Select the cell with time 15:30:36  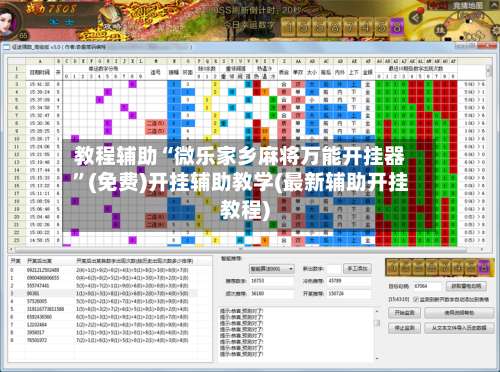click(40, 123)
